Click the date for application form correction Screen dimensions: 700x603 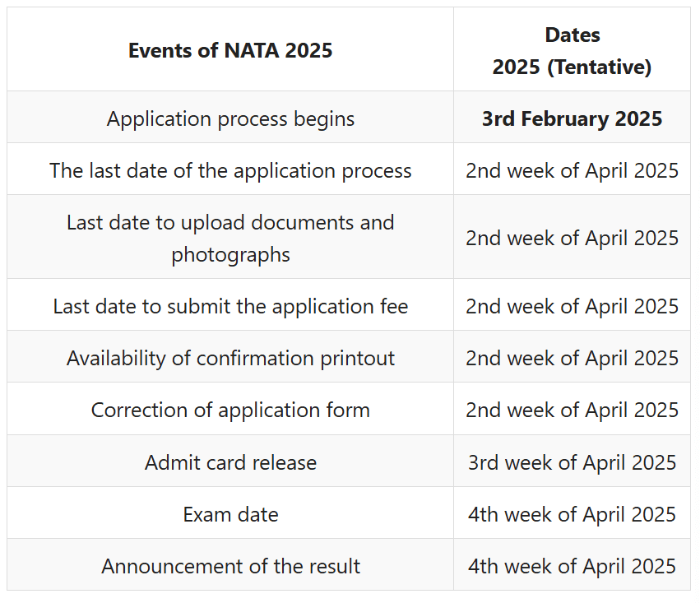pyautogui.click(x=572, y=410)
